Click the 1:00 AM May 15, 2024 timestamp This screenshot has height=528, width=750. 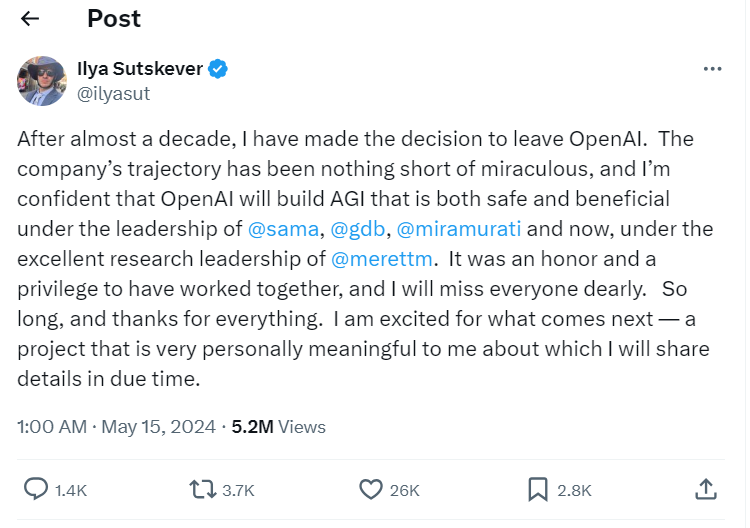coord(116,426)
